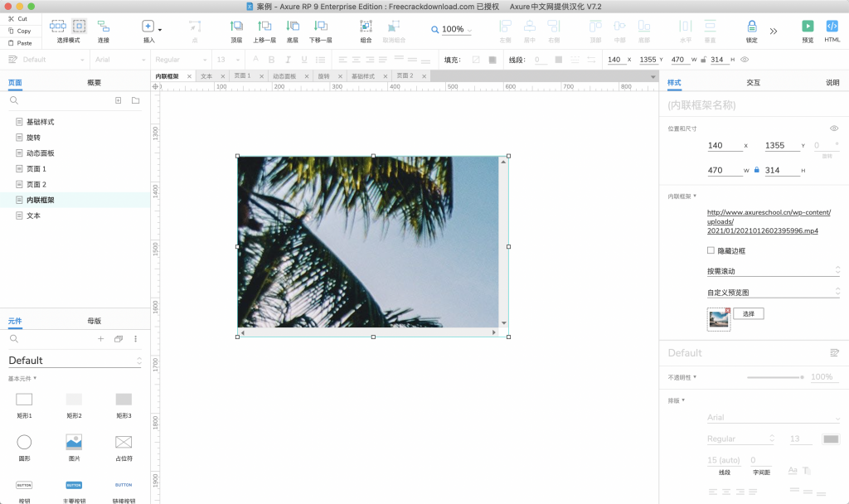This screenshot has height=504, width=849.
Task: Expand the Default library dropdown
Action: [75, 361]
